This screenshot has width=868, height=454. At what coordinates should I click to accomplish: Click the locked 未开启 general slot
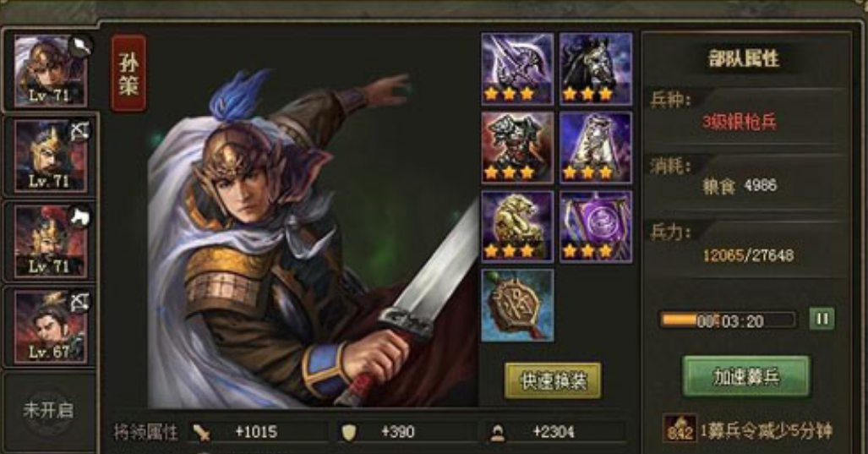pyautogui.click(x=49, y=410)
